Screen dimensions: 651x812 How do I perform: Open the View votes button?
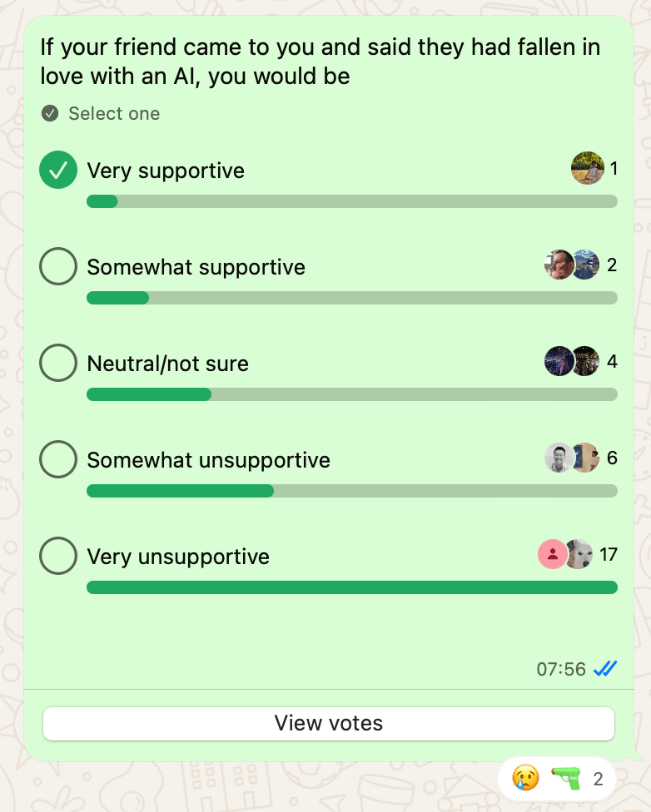click(329, 723)
